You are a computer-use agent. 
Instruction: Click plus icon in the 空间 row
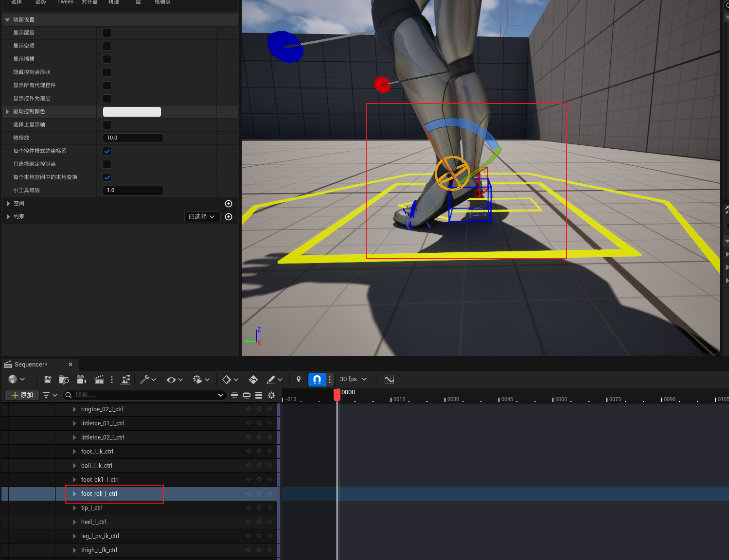pyautogui.click(x=229, y=203)
